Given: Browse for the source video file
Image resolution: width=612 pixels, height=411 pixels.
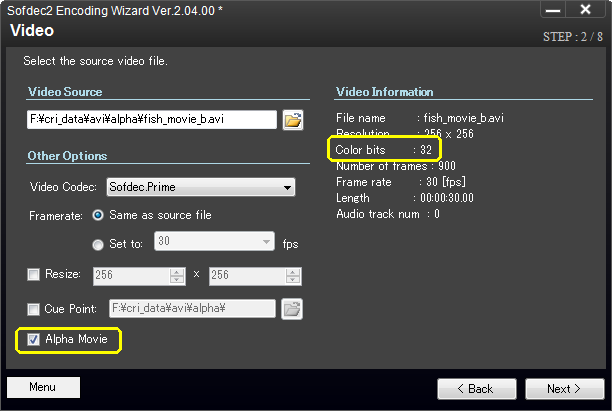Looking at the screenshot, I should click(x=293, y=120).
